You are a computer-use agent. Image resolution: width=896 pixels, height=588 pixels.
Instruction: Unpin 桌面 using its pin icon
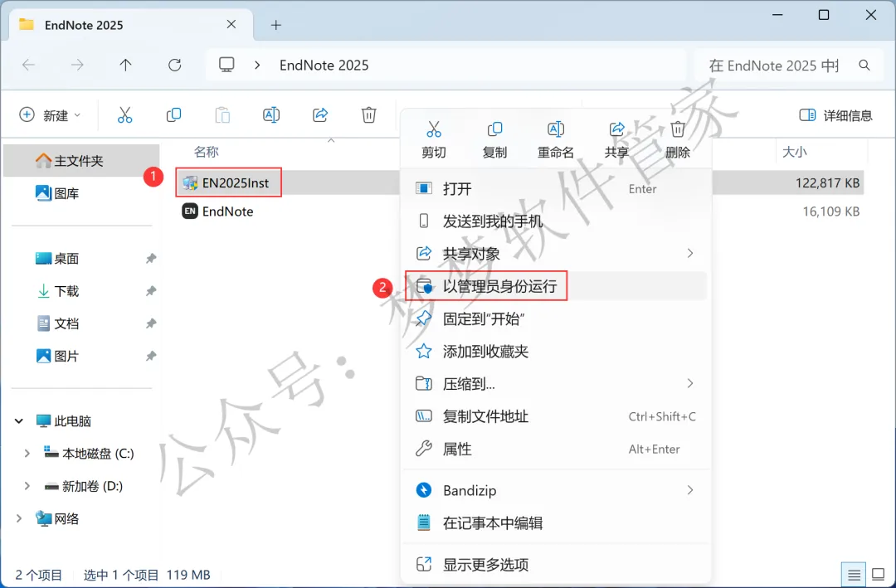click(151, 258)
